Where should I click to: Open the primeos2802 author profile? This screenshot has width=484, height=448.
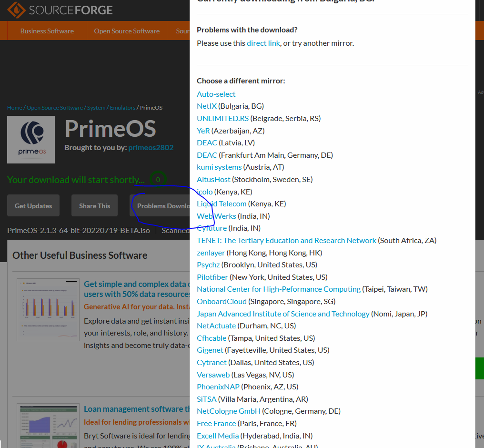point(151,148)
